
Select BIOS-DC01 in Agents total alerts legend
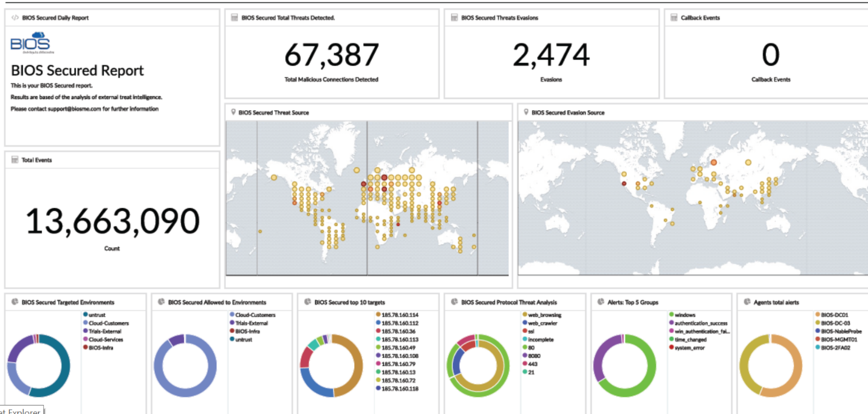[831, 315]
